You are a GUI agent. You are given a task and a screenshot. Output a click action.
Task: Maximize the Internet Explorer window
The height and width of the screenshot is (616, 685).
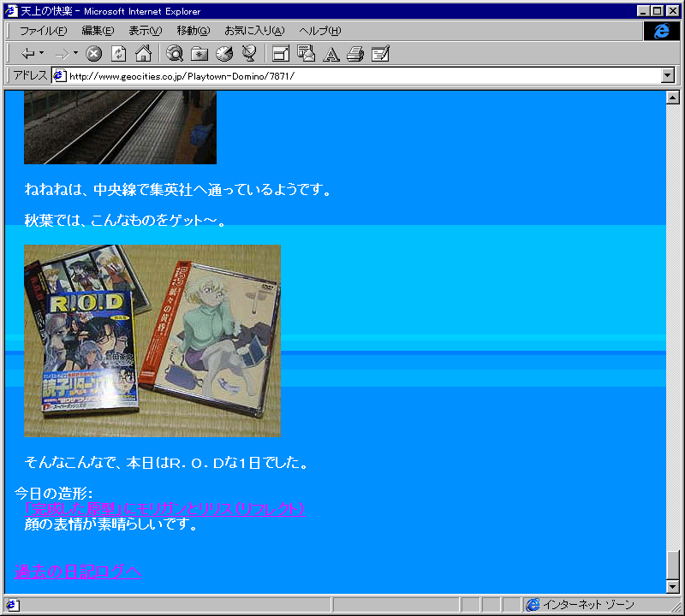pos(657,11)
